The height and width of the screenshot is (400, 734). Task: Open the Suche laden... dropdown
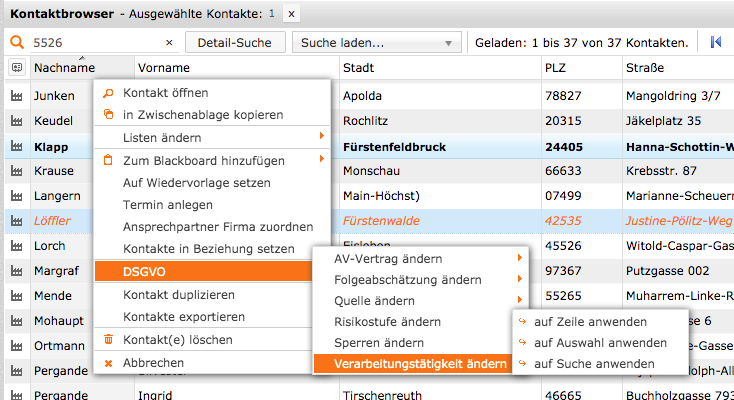coord(377,43)
